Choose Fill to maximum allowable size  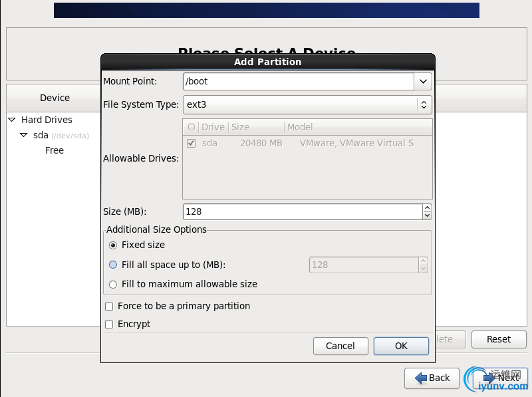coord(113,284)
